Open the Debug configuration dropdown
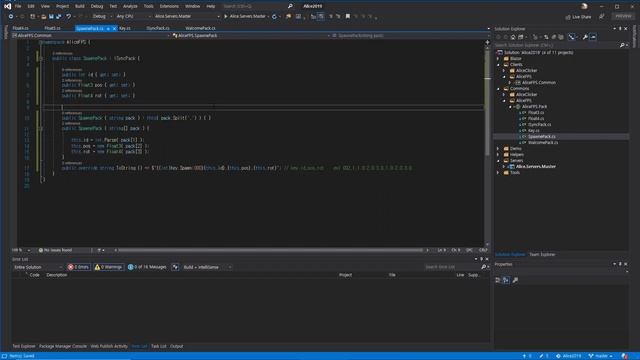 [x=102, y=16]
